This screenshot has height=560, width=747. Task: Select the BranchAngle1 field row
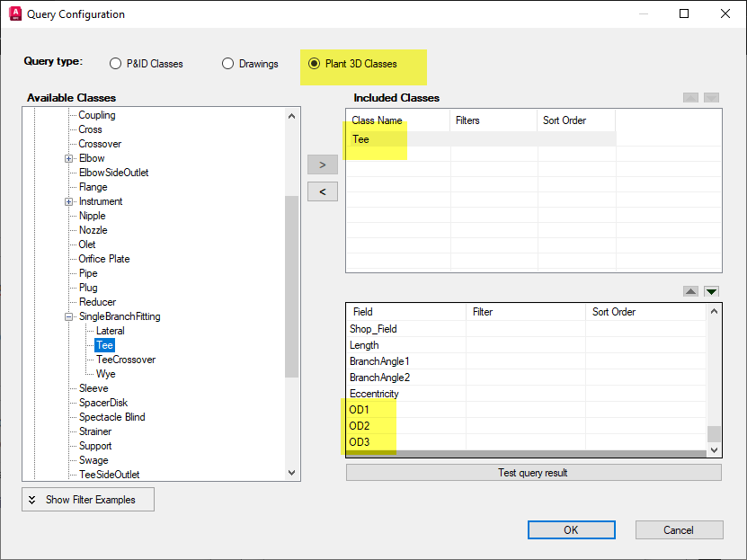(526, 361)
